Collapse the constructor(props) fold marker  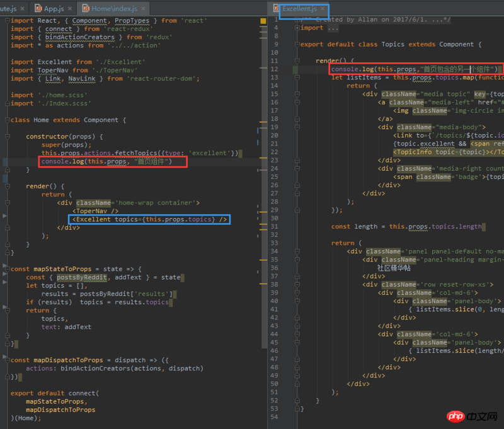[7, 137]
